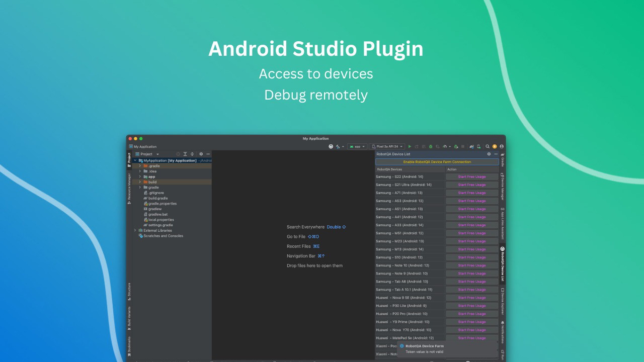Expand the app folder in project tree

coord(140,176)
